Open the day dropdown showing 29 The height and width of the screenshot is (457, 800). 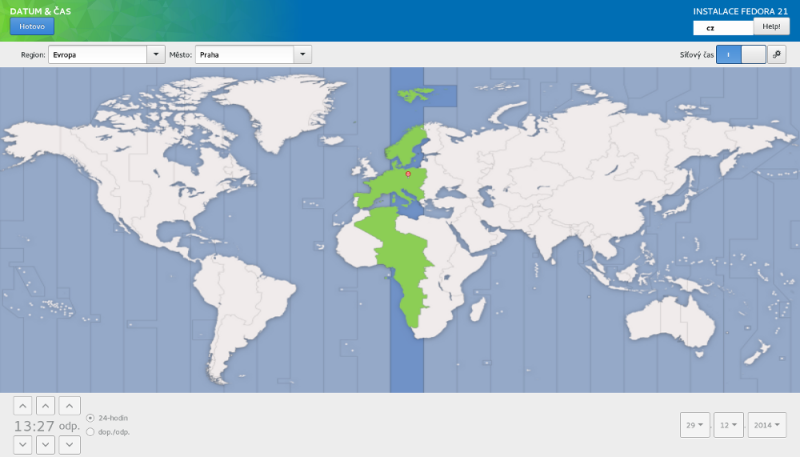pyautogui.click(x=694, y=425)
